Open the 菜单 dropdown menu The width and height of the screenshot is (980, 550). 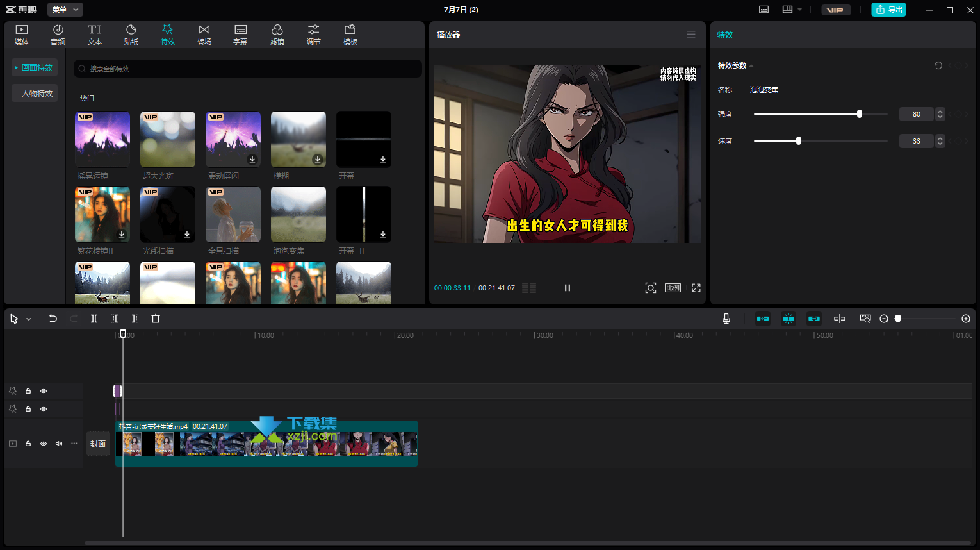point(65,10)
